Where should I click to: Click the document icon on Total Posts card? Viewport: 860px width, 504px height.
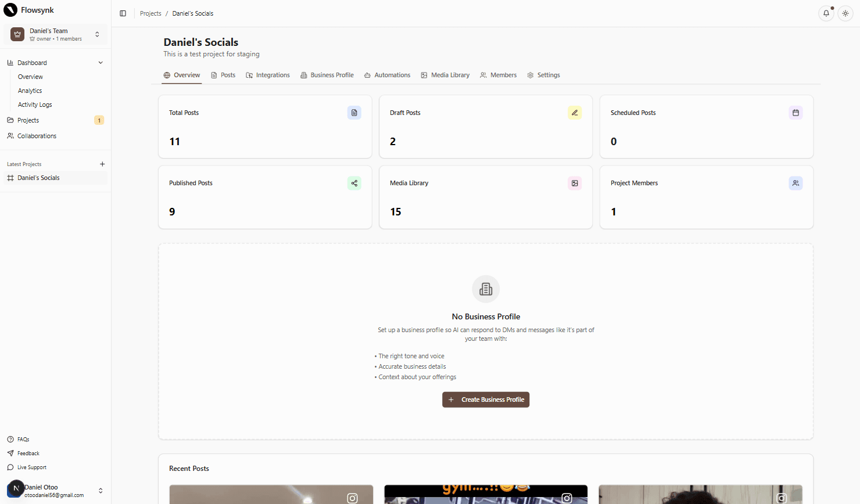pos(354,112)
